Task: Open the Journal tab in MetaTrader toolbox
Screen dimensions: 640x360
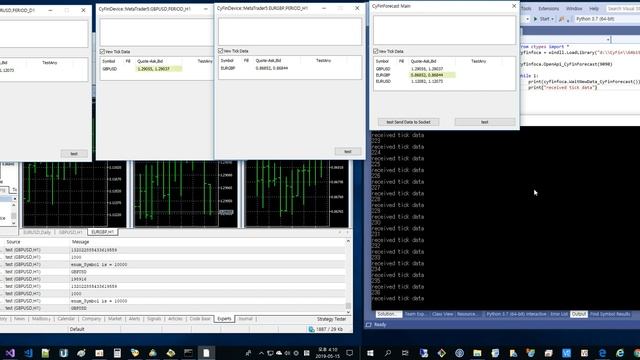Action: 245,319
